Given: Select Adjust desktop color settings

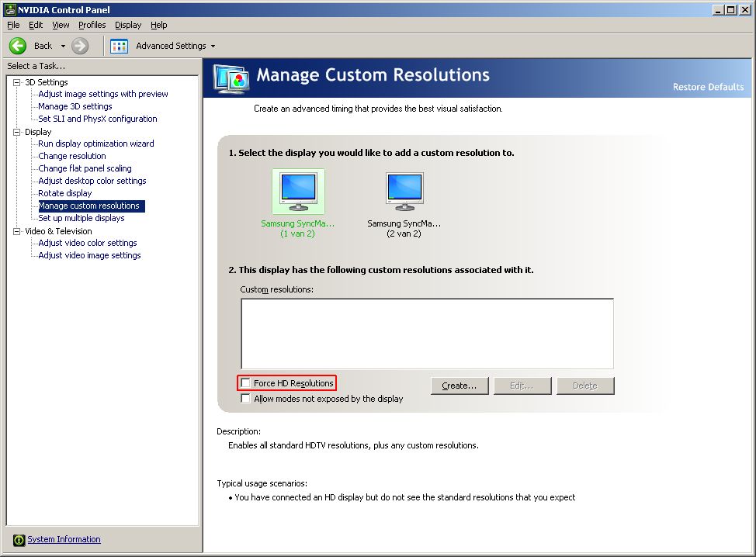Looking at the screenshot, I should pyautogui.click(x=92, y=181).
